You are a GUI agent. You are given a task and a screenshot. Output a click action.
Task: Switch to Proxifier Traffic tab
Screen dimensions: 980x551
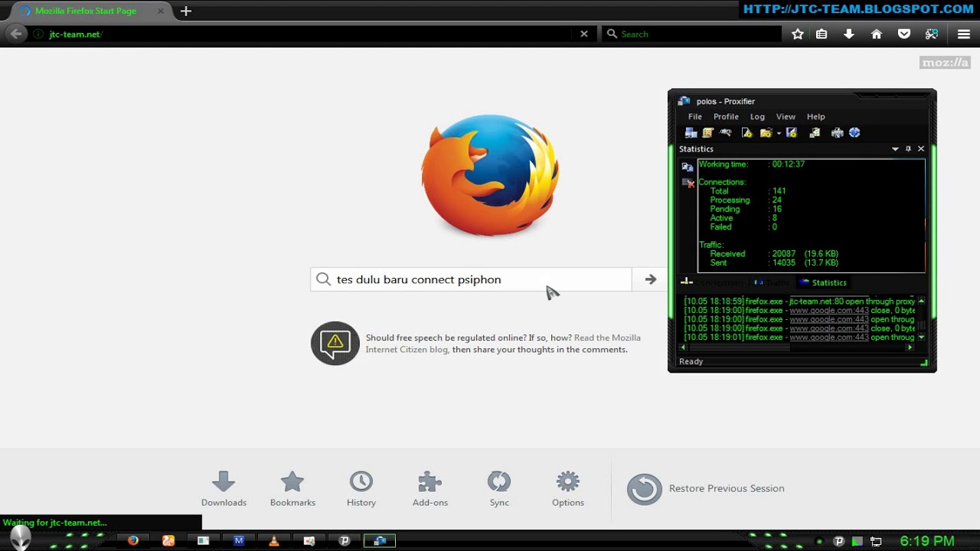click(x=772, y=282)
